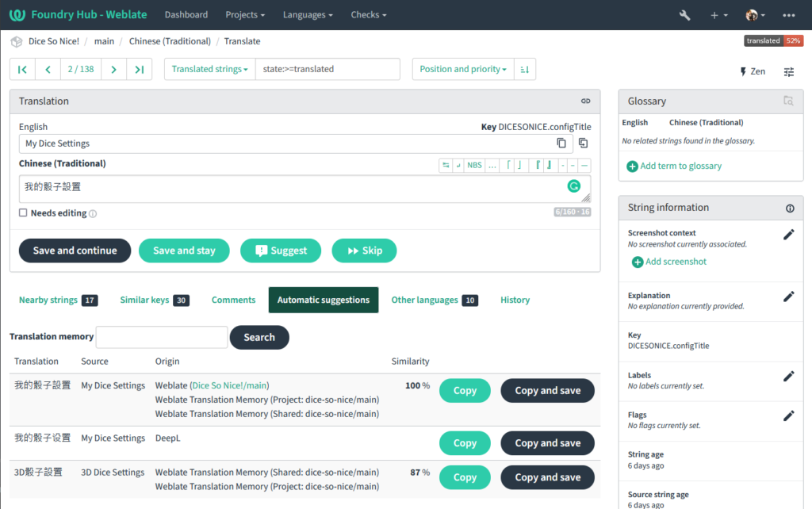812x509 pixels.
Task: Open the Checks menu
Action: tap(369, 15)
